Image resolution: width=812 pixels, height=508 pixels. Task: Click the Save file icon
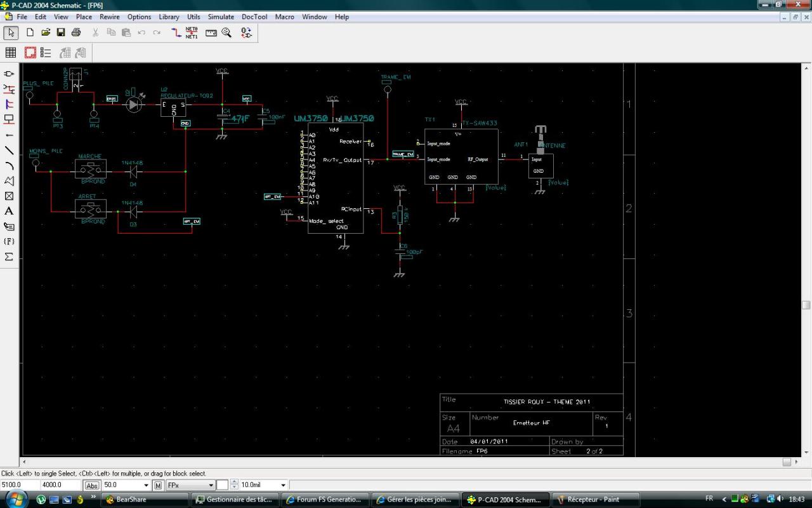61,32
